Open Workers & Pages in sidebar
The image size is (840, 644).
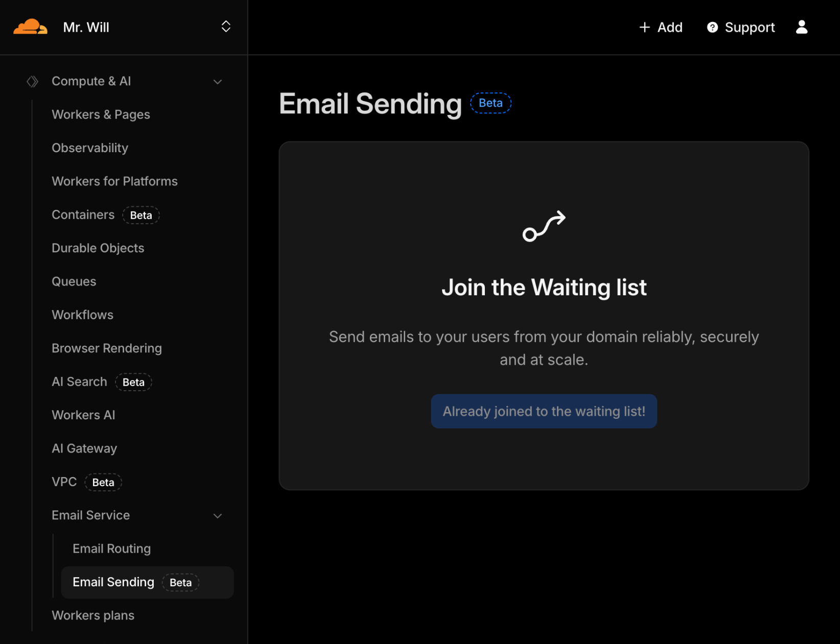click(101, 115)
